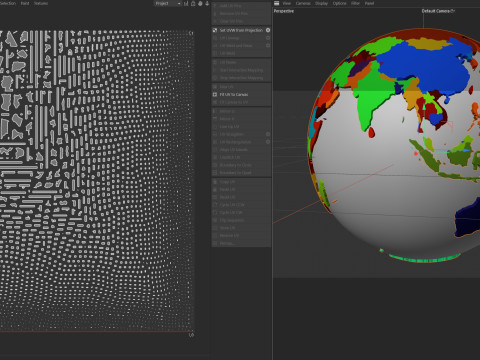Open options gear beside UV Rectangularize
This screenshot has width=480, height=360.
click(268, 142)
